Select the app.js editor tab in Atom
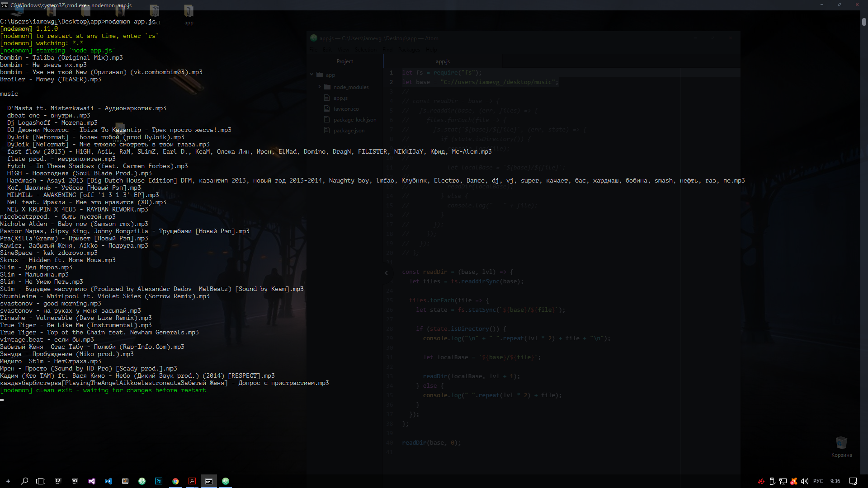The width and height of the screenshot is (868, 488). pyautogui.click(x=443, y=61)
